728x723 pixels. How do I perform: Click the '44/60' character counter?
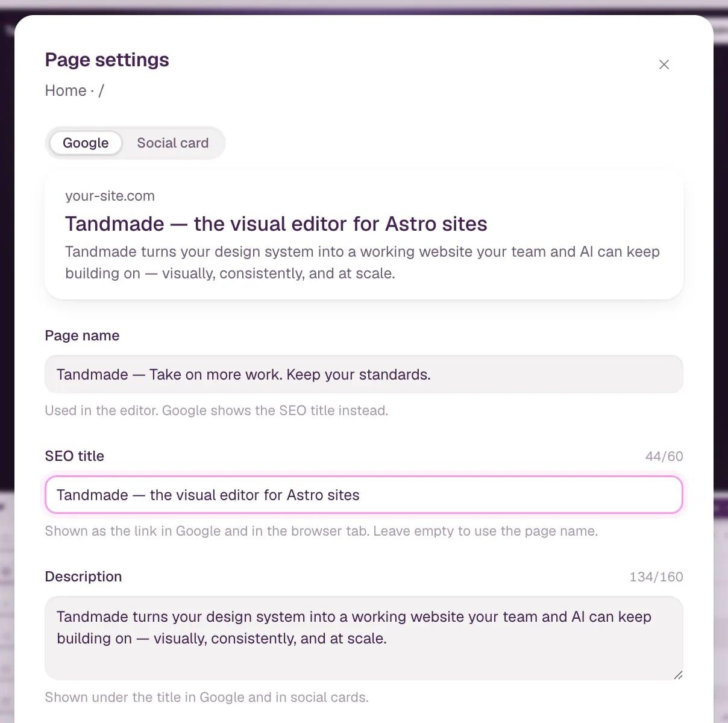(664, 456)
